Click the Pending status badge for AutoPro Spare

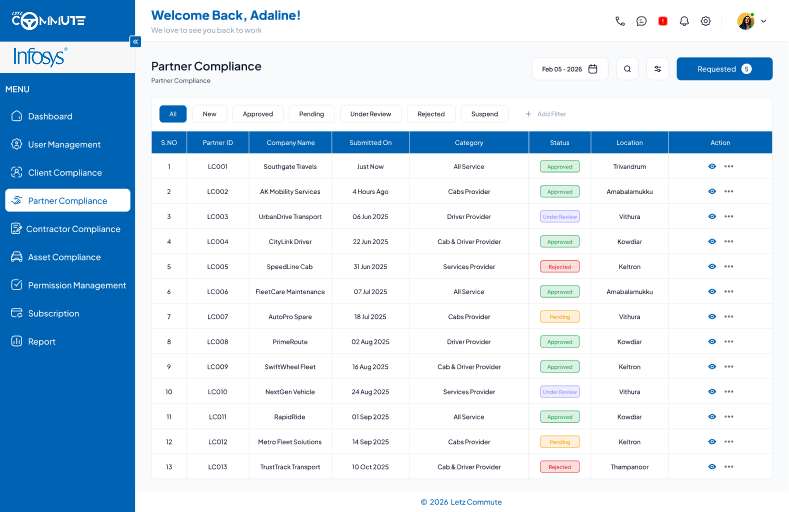coord(560,317)
